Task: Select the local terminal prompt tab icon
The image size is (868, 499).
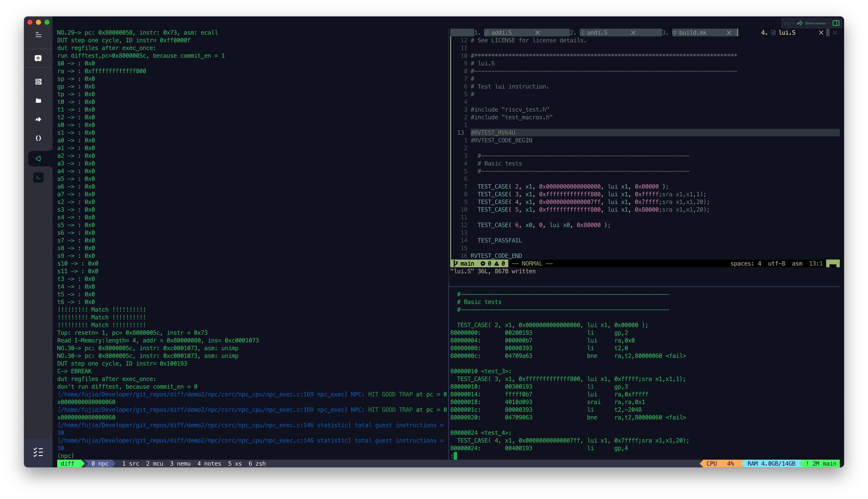Action: (38, 177)
